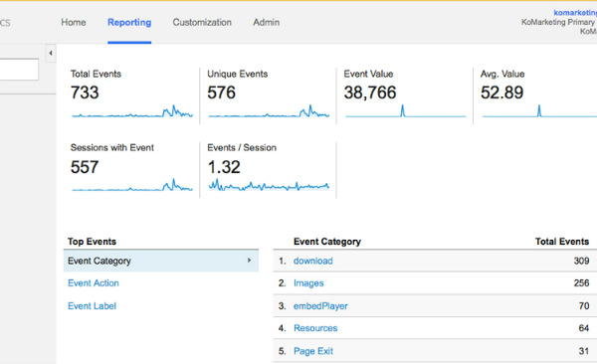Image resolution: width=597 pixels, height=364 pixels.
Task: Open the Page Exit event category
Action: coord(313,351)
